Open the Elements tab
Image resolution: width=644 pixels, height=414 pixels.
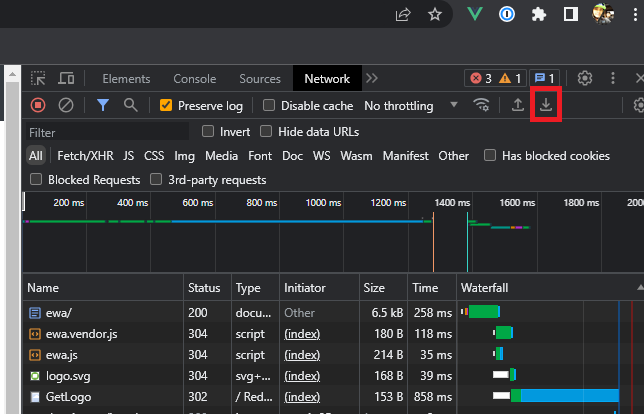pos(126,79)
